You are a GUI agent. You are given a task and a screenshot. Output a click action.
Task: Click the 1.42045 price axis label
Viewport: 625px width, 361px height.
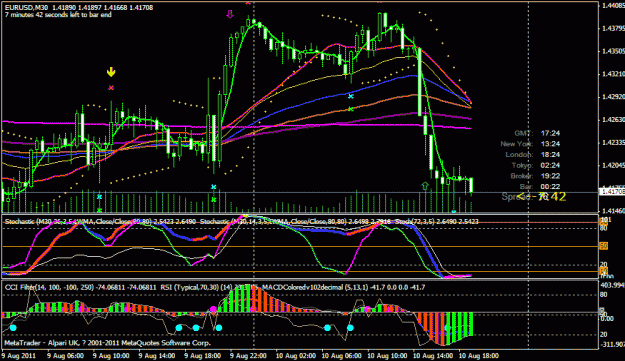point(613,165)
